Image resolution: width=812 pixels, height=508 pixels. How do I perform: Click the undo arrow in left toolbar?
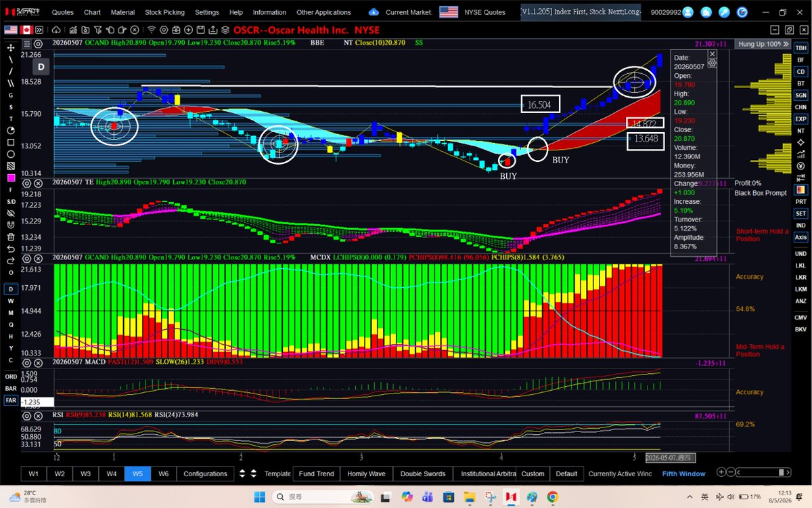(11, 249)
